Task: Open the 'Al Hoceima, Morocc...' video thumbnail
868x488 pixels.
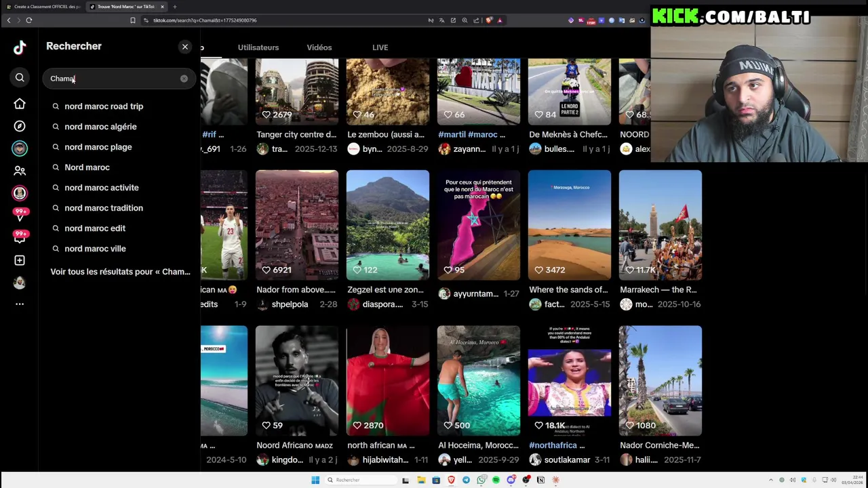Action: click(x=479, y=381)
